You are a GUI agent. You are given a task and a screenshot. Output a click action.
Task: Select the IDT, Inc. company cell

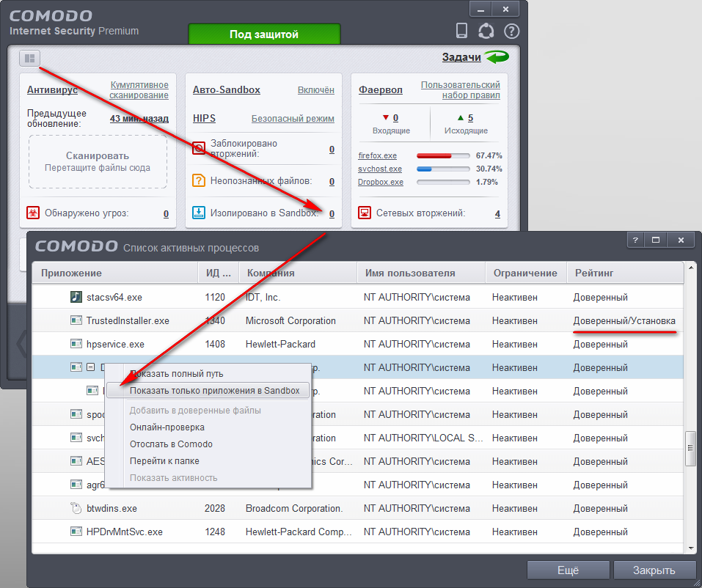coord(263,297)
